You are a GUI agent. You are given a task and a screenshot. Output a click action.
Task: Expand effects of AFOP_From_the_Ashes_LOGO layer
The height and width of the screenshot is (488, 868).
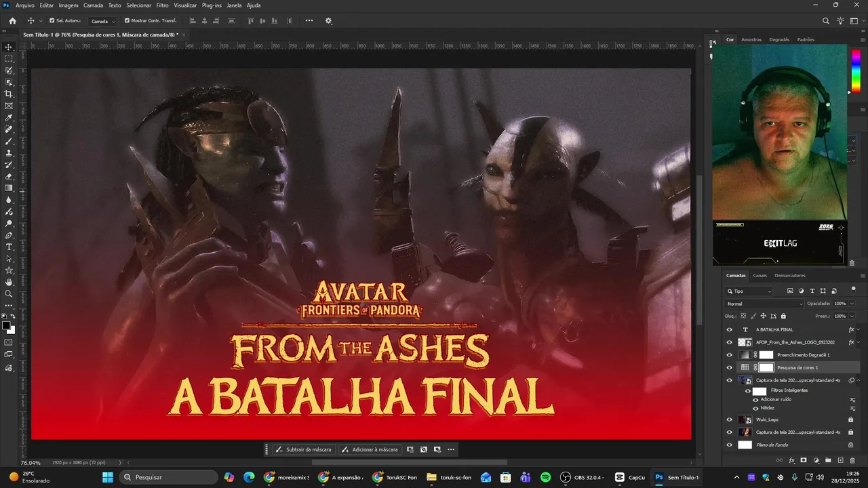(859, 342)
